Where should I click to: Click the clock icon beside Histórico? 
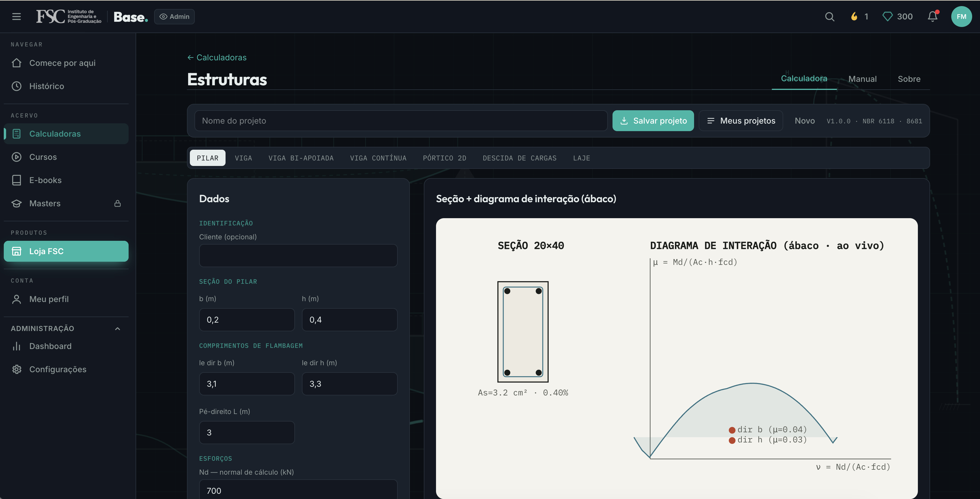[16, 86]
